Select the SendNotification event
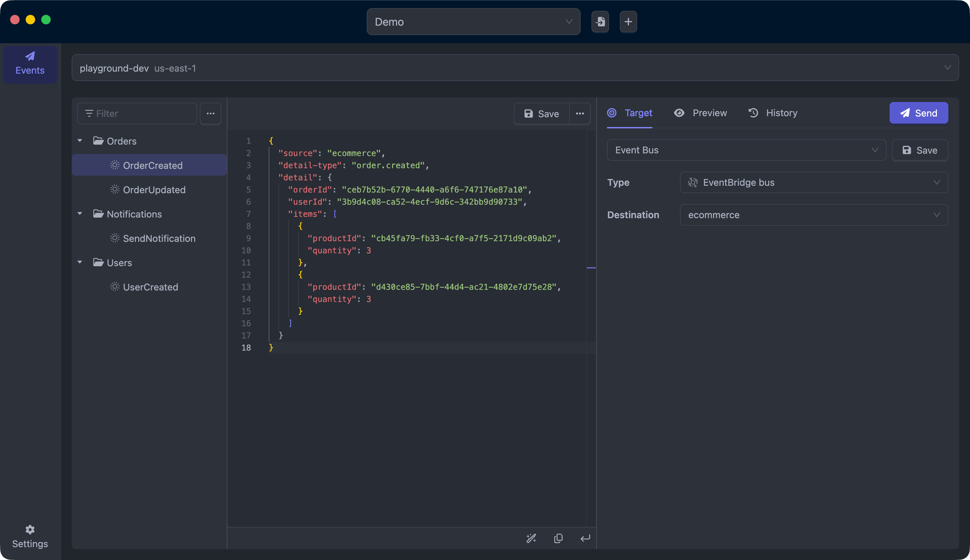 click(149, 238)
